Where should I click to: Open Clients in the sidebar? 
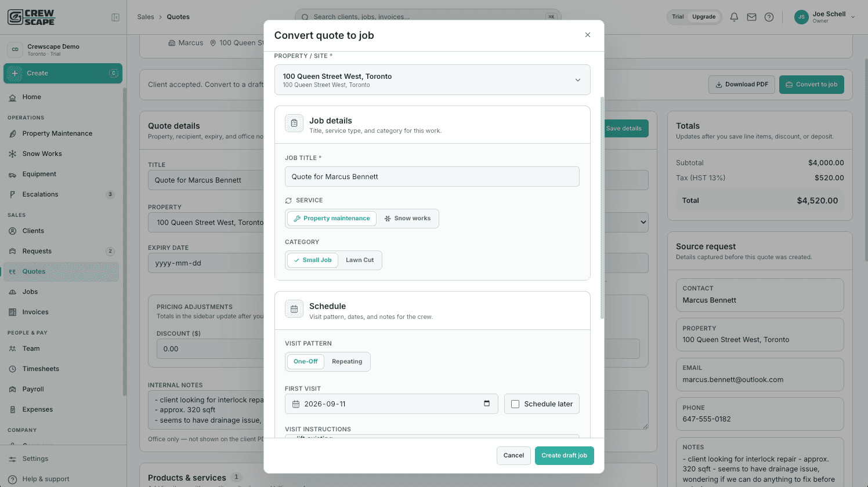point(63,231)
